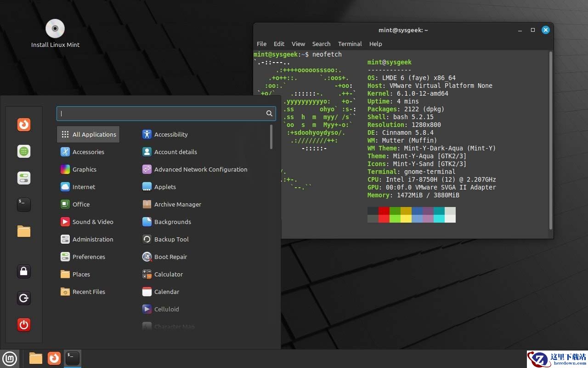Open Software Manager from the favorites sidebar

coord(24,151)
